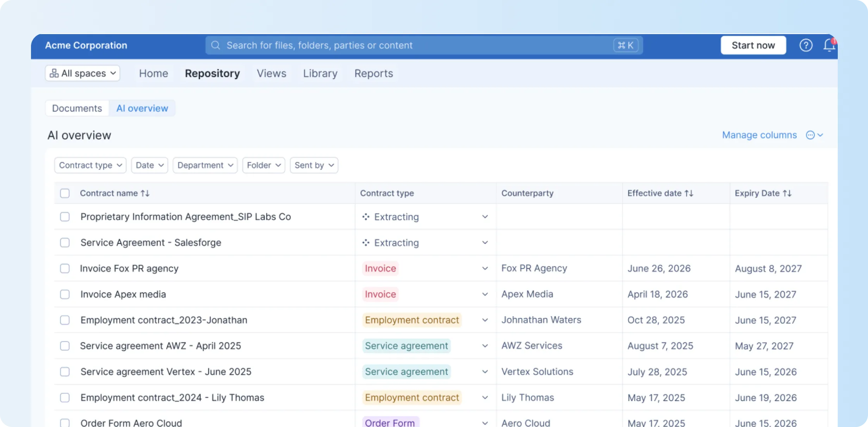This screenshot has height=427, width=868.
Task: Expand contract type chevron for SIP Labs Co row
Action: click(x=485, y=217)
